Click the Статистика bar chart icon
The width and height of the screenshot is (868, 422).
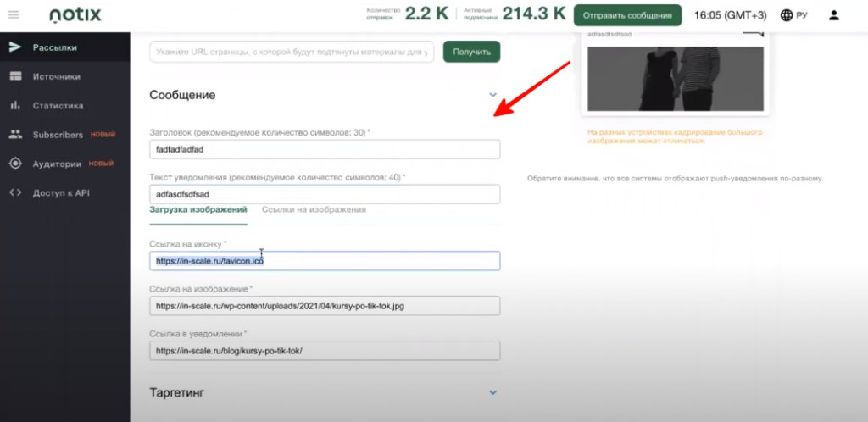point(14,106)
